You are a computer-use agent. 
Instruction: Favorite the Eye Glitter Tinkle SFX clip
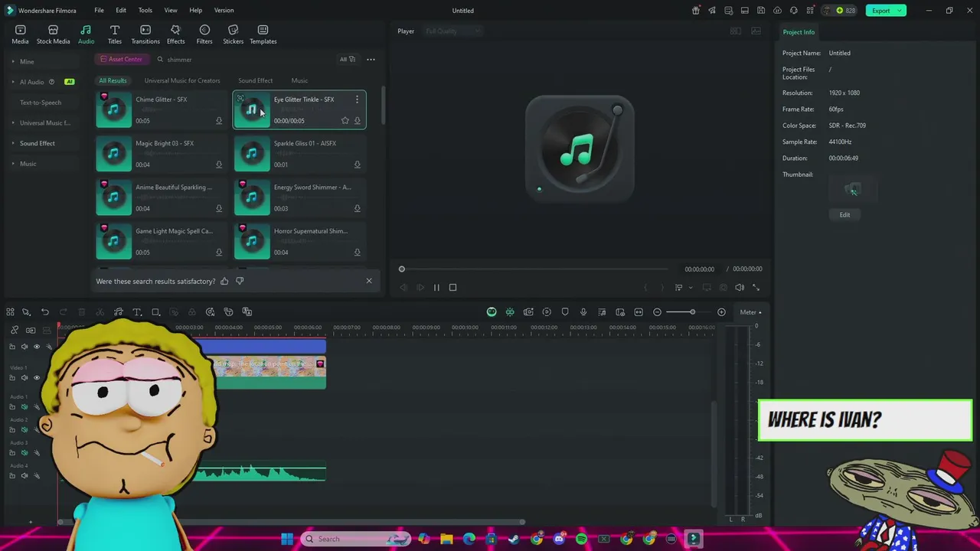(x=345, y=121)
